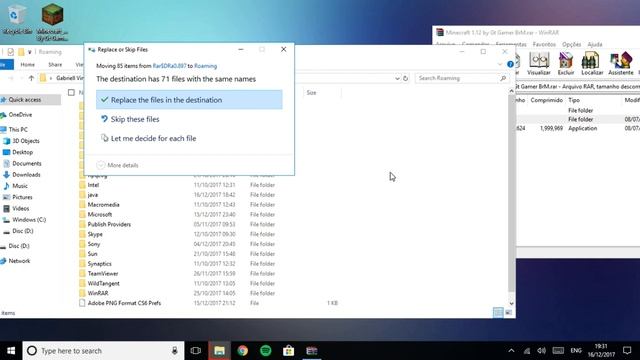Screen dimensions: 640x360
Task: Select the WinRAR folder
Action: coord(98,293)
